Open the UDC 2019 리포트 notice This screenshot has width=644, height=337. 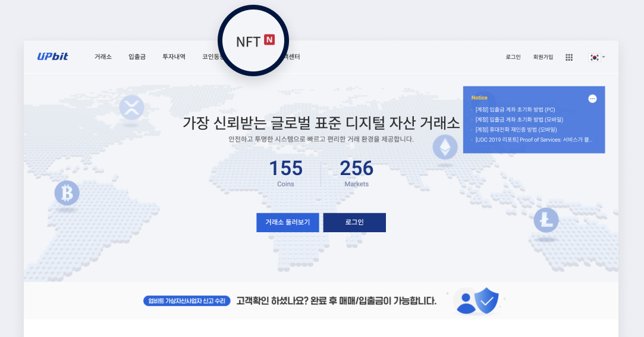(x=534, y=139)
